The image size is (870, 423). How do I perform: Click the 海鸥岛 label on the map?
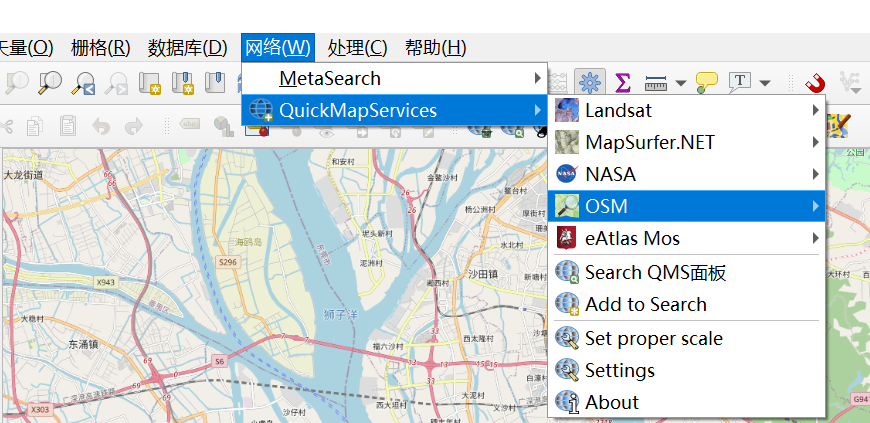247,242
